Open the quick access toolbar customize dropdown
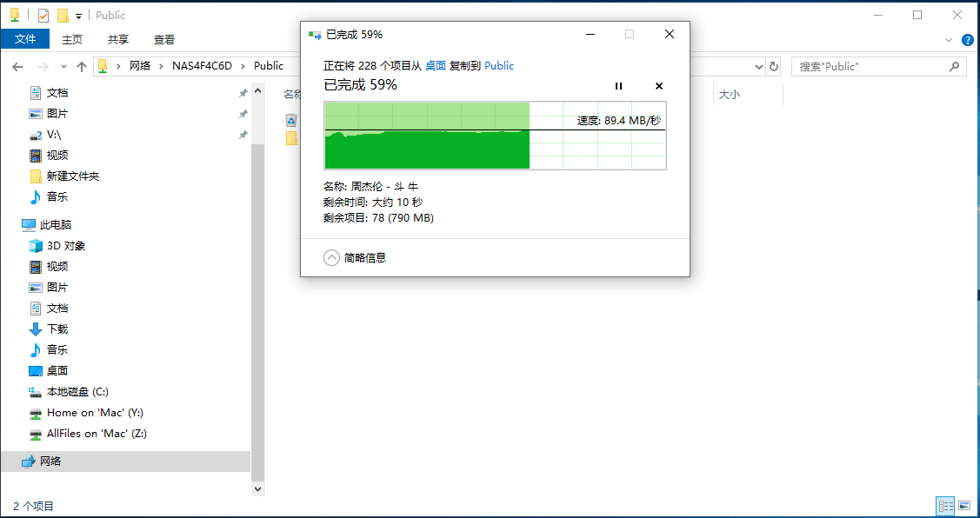Screen dimensions: 980x518 (x=79, y=16)
